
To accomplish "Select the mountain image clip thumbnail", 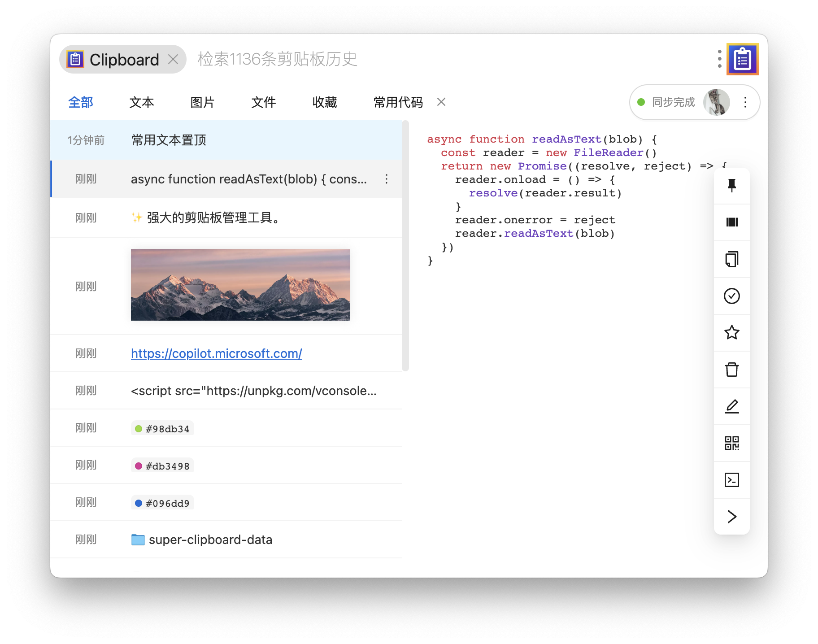I will tap(240, 285).
